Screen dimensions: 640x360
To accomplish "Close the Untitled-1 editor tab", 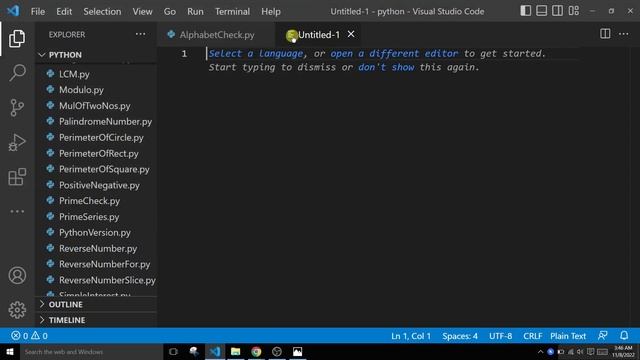I will pyautogui.click(x=351, y=34).
